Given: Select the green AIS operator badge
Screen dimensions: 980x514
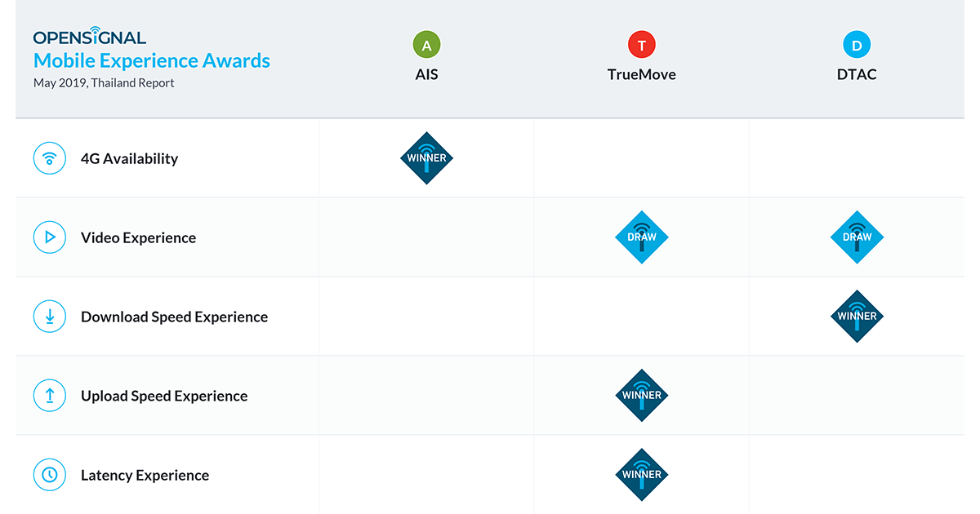Looking at the screenshot, I should coord(426,46).
